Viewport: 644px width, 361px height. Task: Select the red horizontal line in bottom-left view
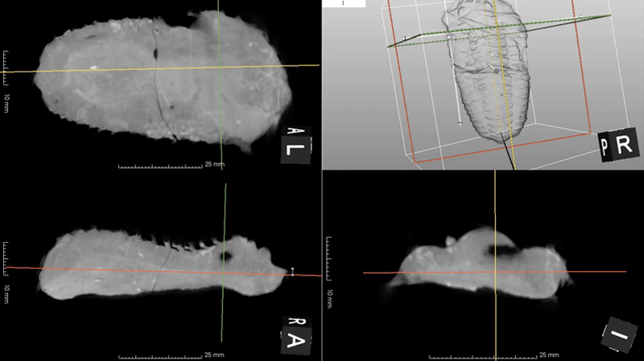[97, 269]
